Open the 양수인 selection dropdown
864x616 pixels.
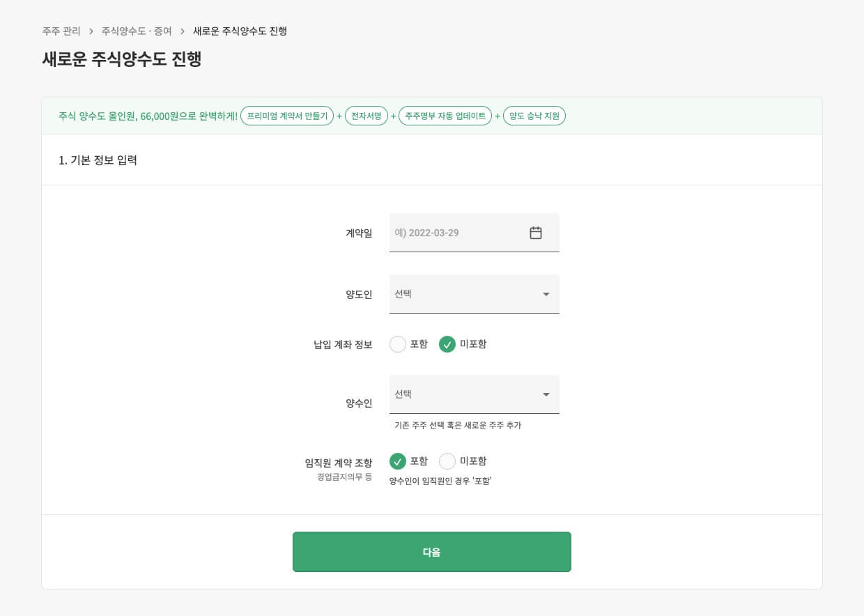click(x=474, y=394)
